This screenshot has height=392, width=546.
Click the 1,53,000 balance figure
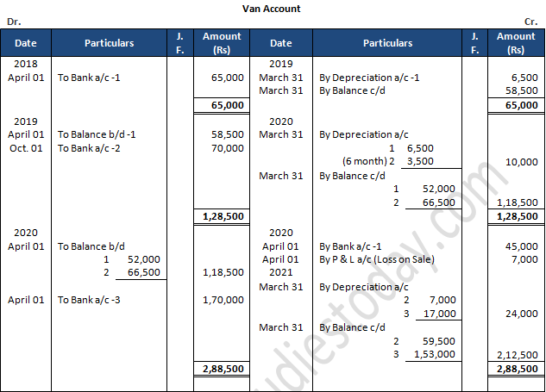pyautogui.click(x=435, y=354)
